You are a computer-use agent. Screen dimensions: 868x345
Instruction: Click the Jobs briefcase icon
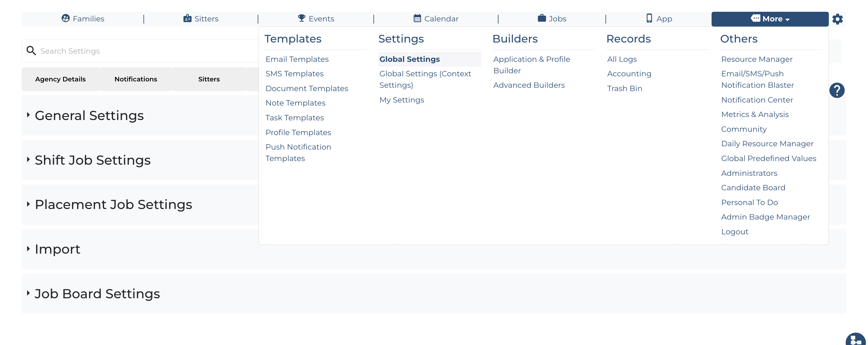pyautogui.click(x=542, y=18)
